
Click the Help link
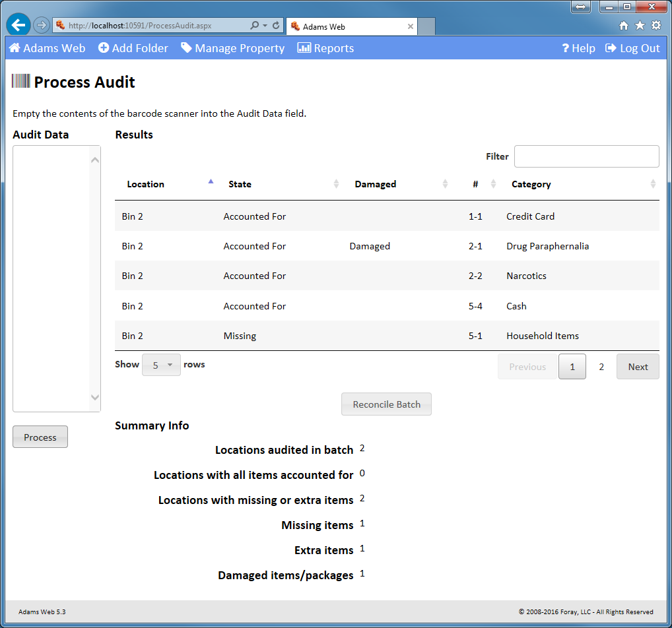(x=578, y=48)
